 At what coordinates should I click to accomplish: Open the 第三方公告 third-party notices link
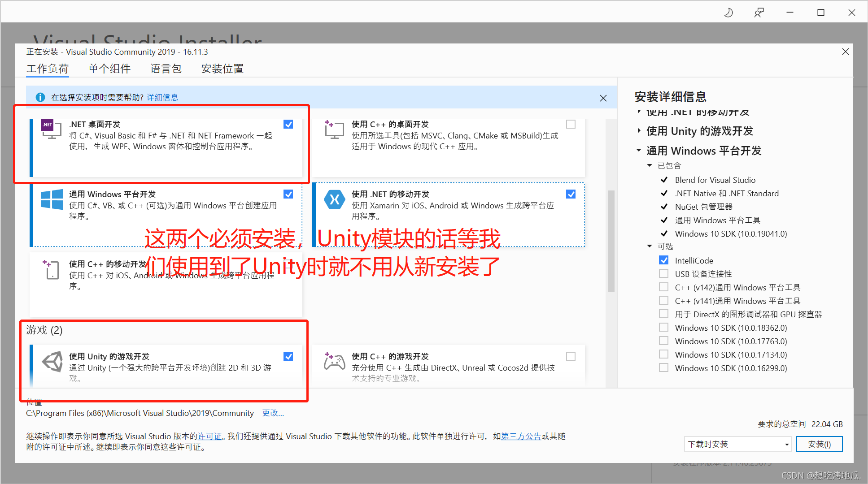pyautogui.click(x=521, y=436)
